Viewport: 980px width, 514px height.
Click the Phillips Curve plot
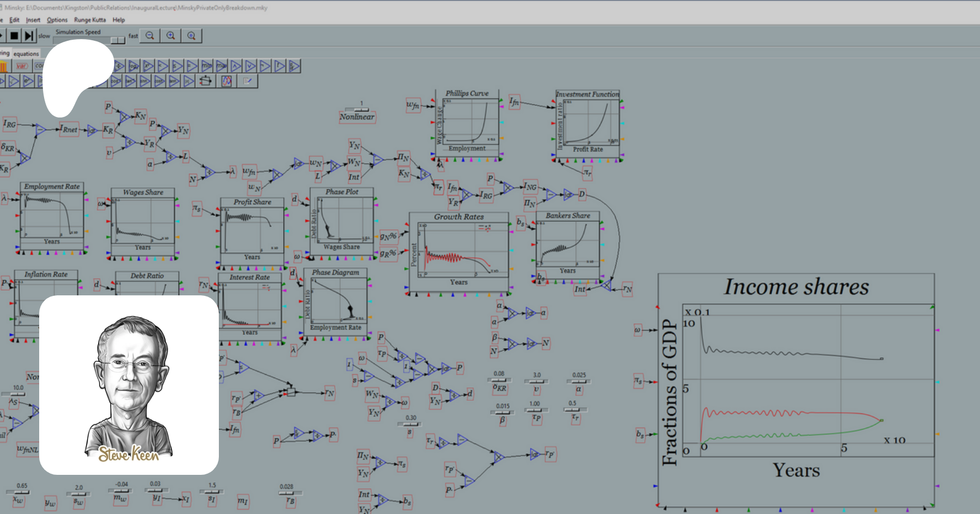pyautogui.click(x=467, y=124)
